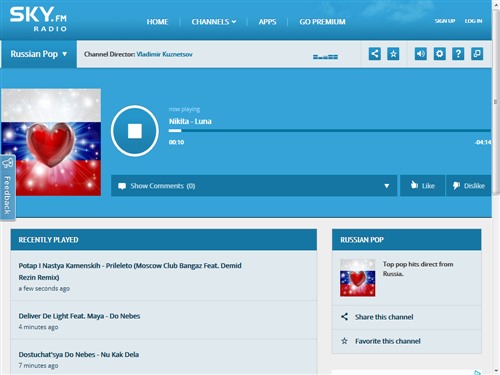500x375 pixels.
Task: Like the current track Nikita - Luna
Action: (423, 186)
